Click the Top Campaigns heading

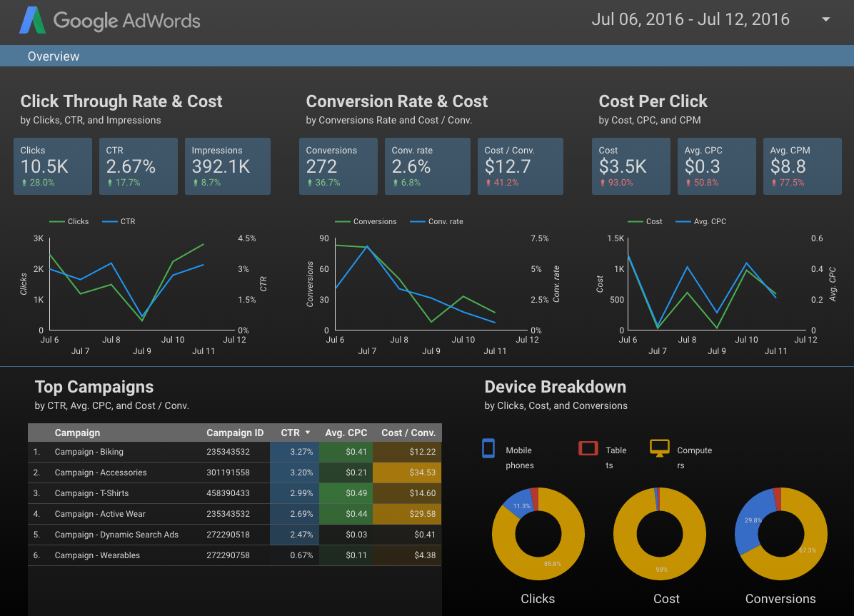94,387
